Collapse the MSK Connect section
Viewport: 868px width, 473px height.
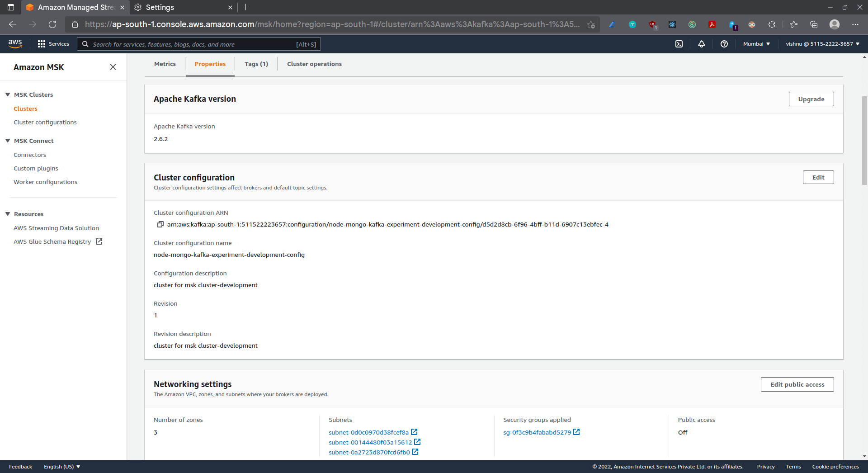pyautogui.click(x=8, y=141)
